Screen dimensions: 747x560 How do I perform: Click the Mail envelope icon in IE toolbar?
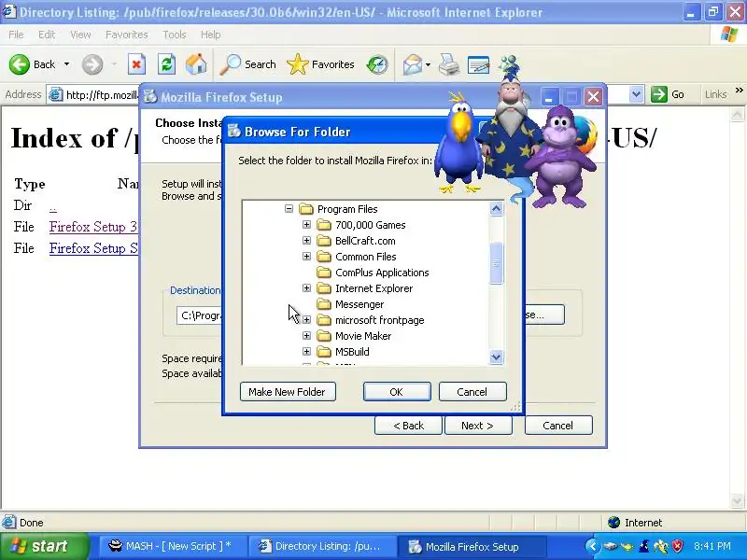tap(412, 64)
